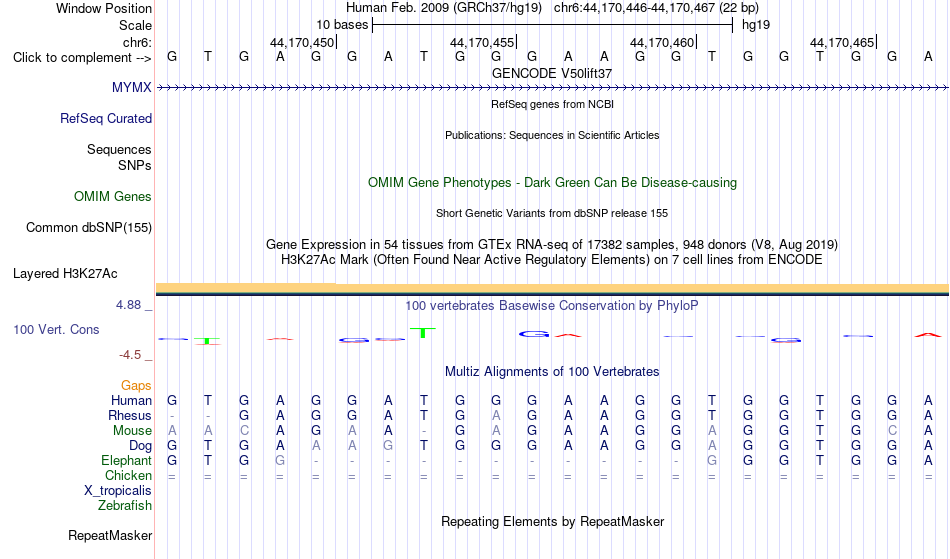
Task: Click the Dog alignment row label
Action: click(x=140, y=446)
